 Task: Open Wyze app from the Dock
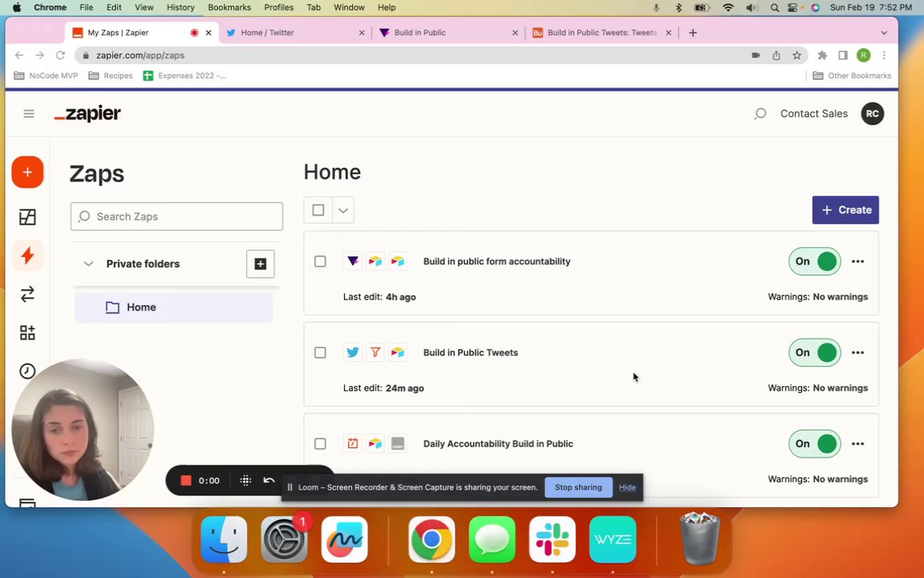pos(613,539)
